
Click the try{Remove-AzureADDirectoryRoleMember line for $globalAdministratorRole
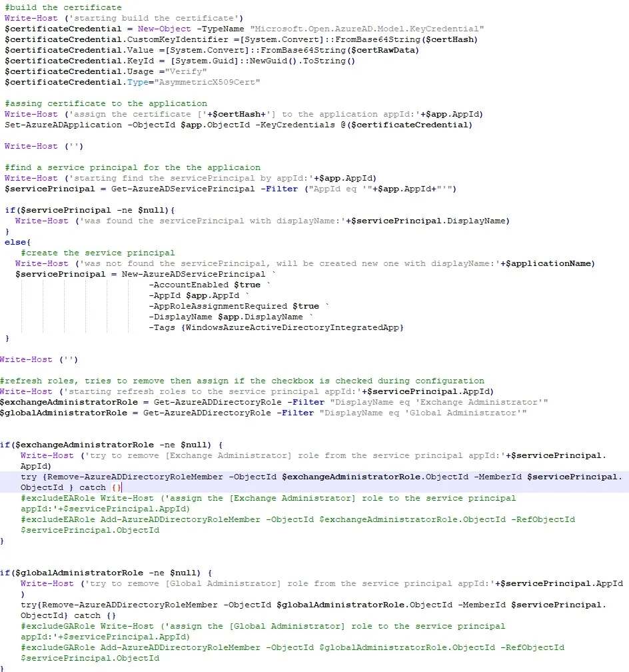point(314,610)
